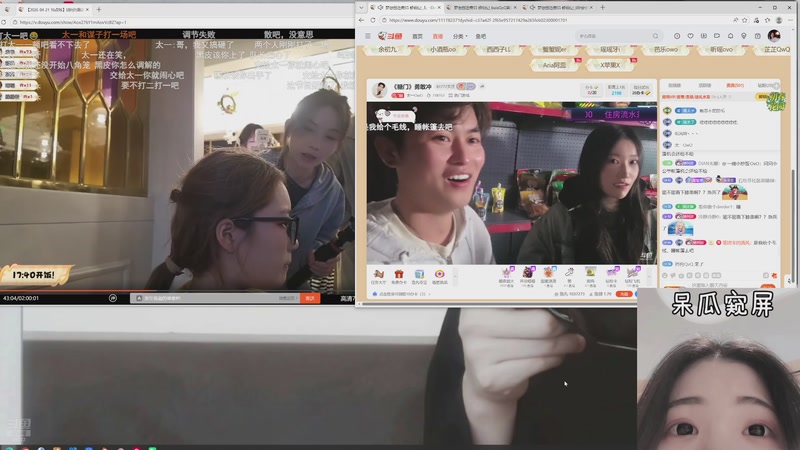
Task: Click the video upload icon in Douyu header
Action: [x=704, y=36]
